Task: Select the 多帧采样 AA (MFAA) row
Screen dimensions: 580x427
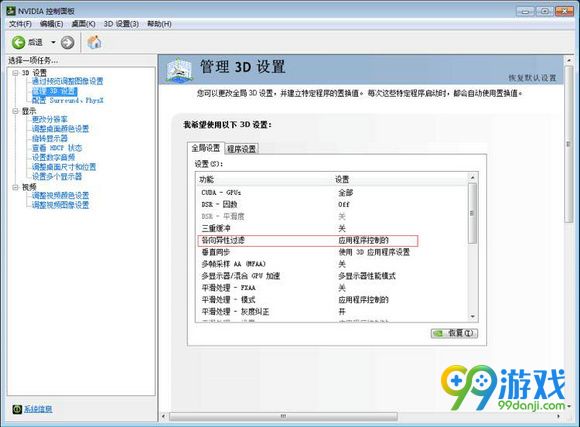Action: (332, 264)
